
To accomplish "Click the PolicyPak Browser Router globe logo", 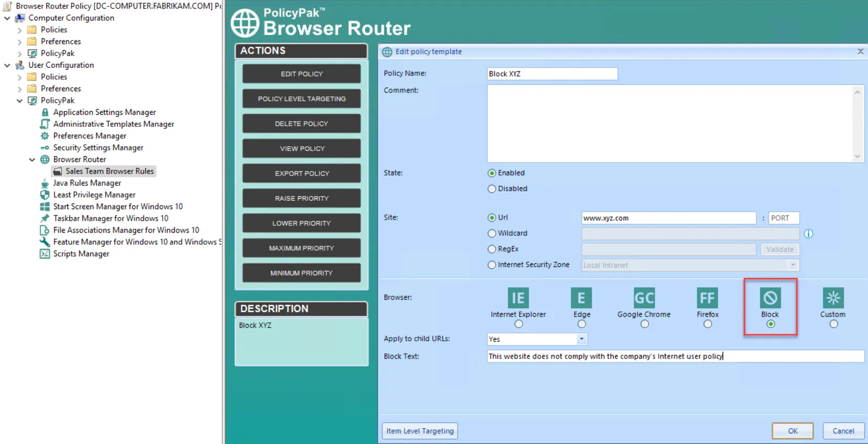I will pyautogui.click(x=246, y=23).
